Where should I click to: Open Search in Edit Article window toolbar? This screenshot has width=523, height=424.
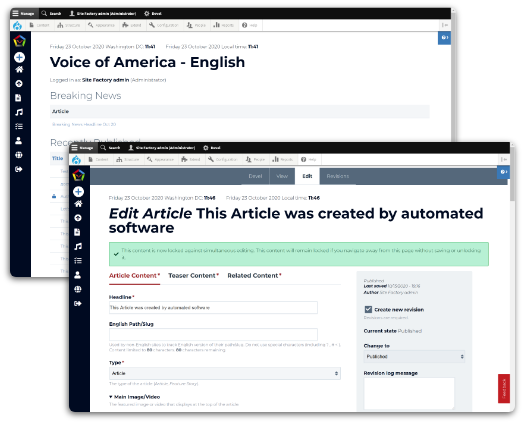click(110, 148)
